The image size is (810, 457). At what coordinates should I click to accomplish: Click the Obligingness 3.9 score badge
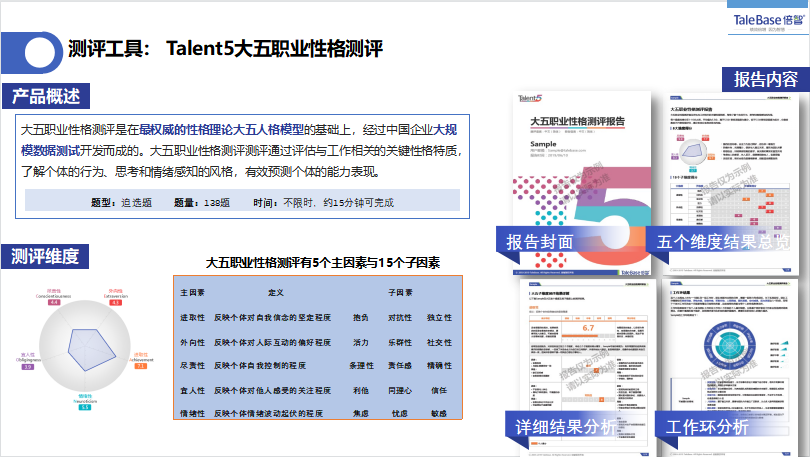27,367
